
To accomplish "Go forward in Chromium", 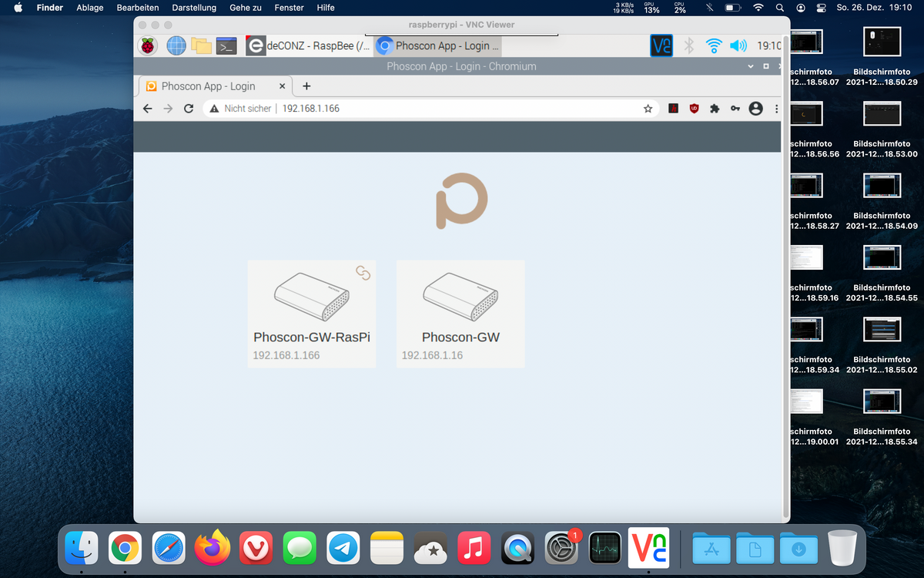I will tap(169, 109).
